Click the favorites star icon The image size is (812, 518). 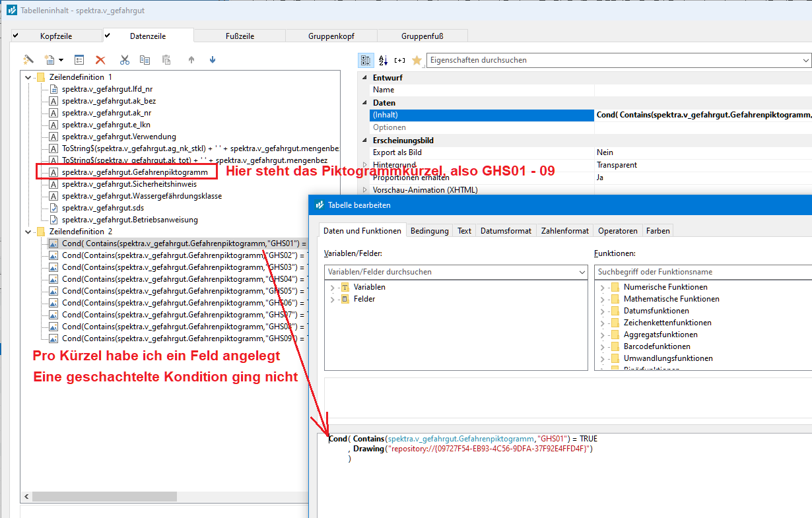coord(417,60)
